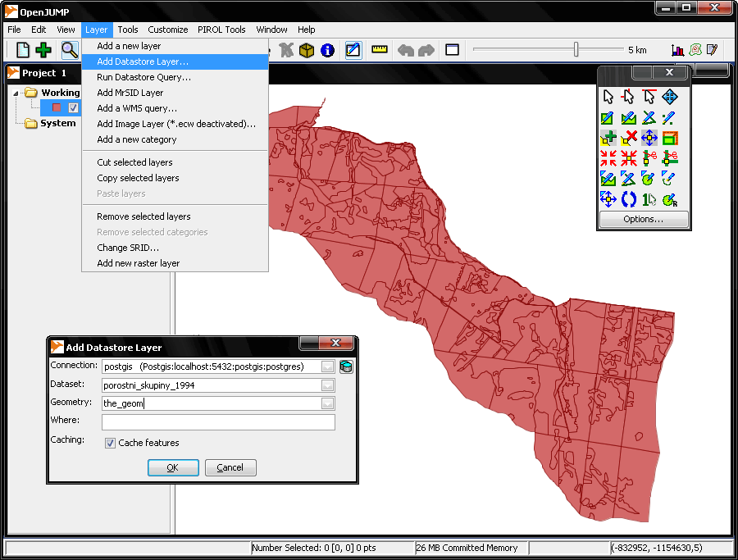Click the Undo arrow icon

point(406,50)
